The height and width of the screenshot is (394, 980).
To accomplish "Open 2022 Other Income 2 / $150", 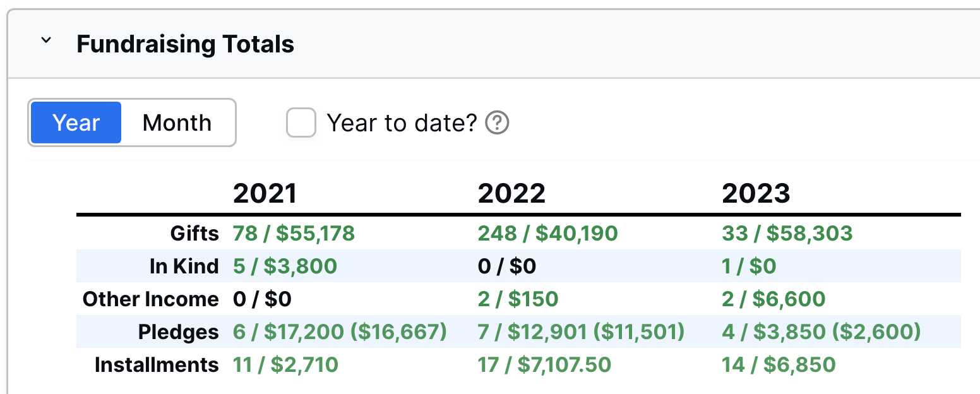I will [518, 299].
